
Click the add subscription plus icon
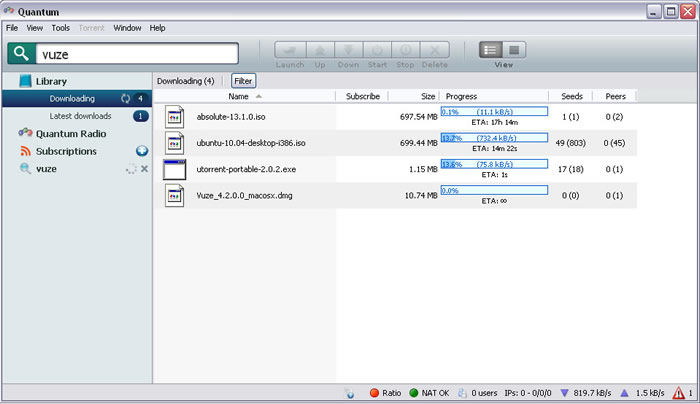142,151
